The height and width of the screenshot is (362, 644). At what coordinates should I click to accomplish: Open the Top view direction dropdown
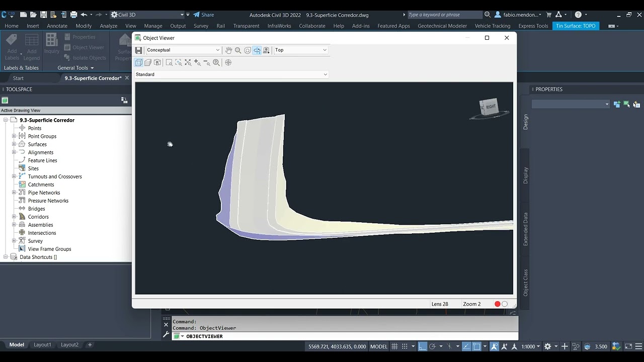tap(301, 50)
